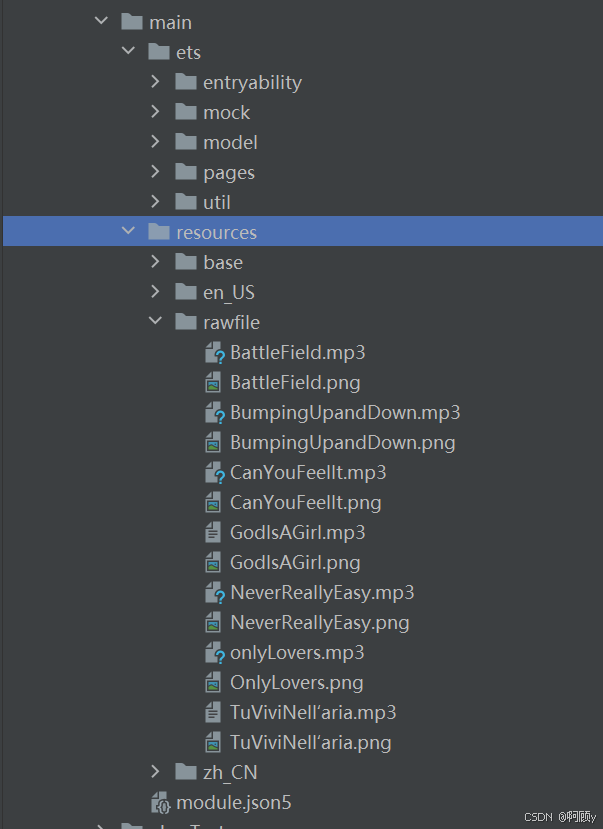
Task: Select CanYouFeelIt.png in the tree
Action: [x=305, y=503]
